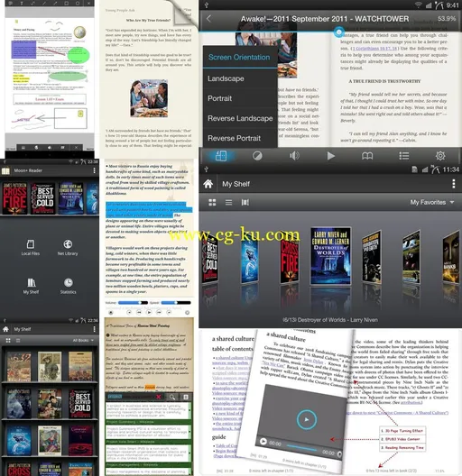Click the "Table of Contents" guide link
462x476 pixels.
tap(226, 445)
